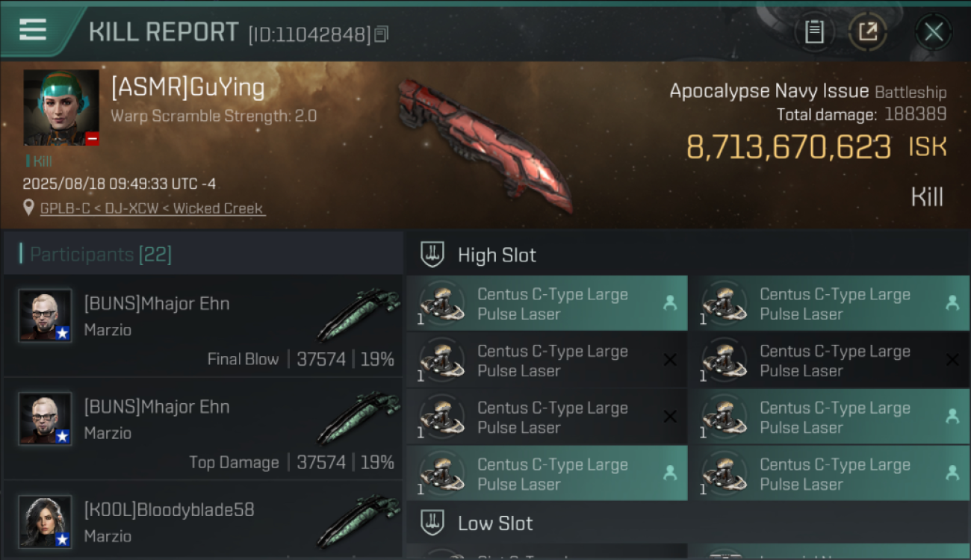The image size is (971, 560).
Task: Click the share export icon
Action: pyautogui.click(x=868, y=32)
